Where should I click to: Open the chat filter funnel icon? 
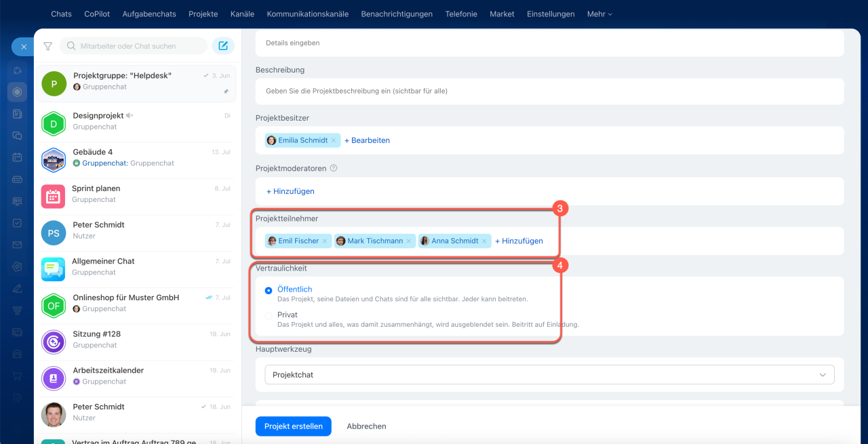(47, 46)
